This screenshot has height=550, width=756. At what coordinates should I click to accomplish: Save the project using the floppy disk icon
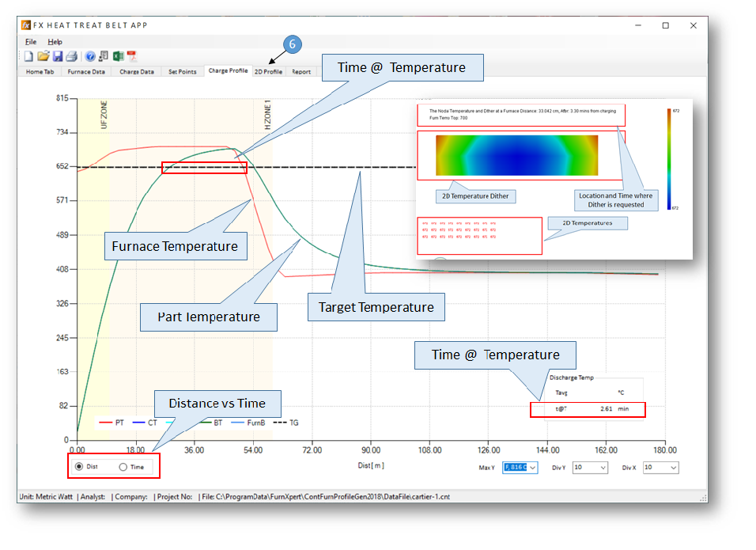[58, 56]
